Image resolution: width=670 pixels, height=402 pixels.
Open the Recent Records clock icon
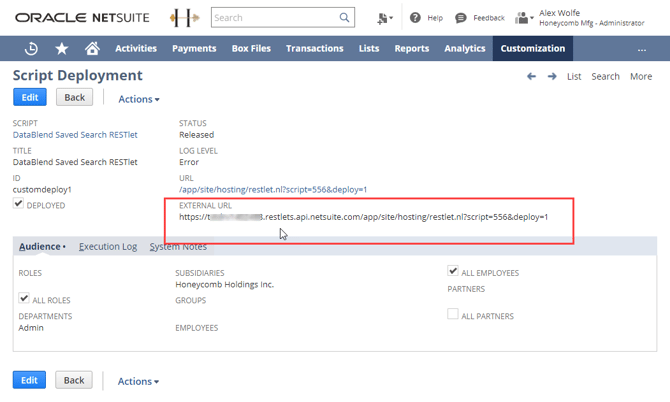[x=31, y=49]
